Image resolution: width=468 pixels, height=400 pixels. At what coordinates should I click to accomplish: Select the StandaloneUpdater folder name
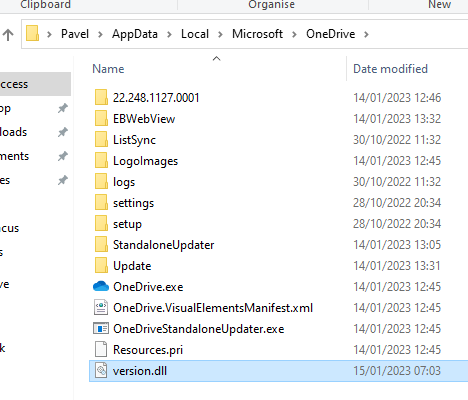coord(163,245)
